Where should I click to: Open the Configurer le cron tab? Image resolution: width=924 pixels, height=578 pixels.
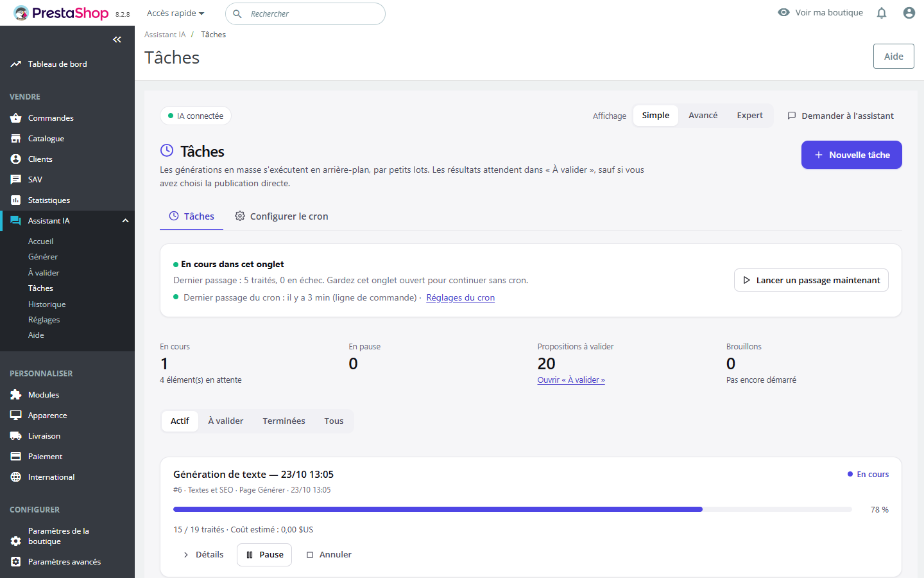click(282, 216)
